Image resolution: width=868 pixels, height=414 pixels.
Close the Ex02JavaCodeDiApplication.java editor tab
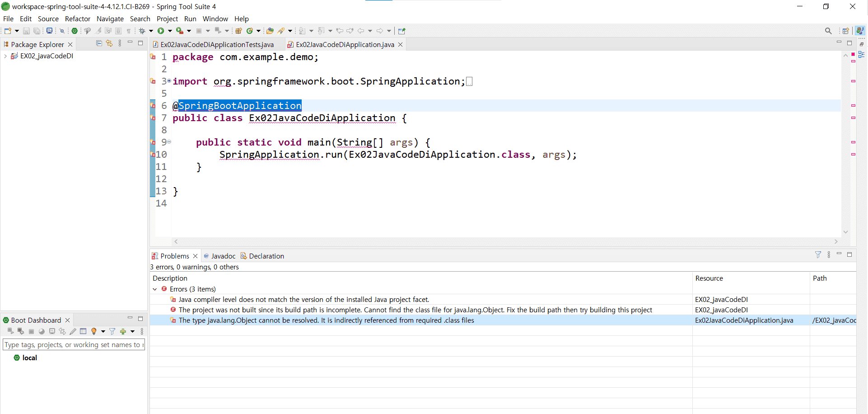point(400,44)
